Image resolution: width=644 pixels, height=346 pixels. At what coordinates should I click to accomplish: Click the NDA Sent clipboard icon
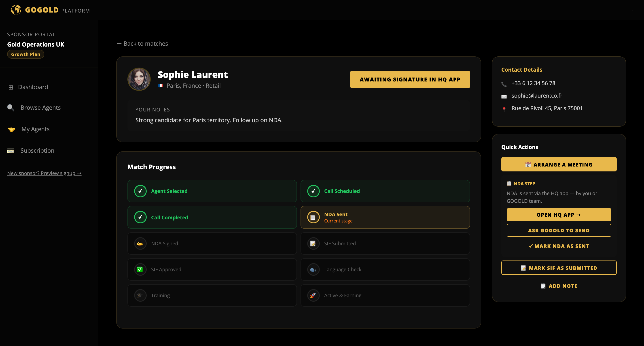tap(313, 217)
